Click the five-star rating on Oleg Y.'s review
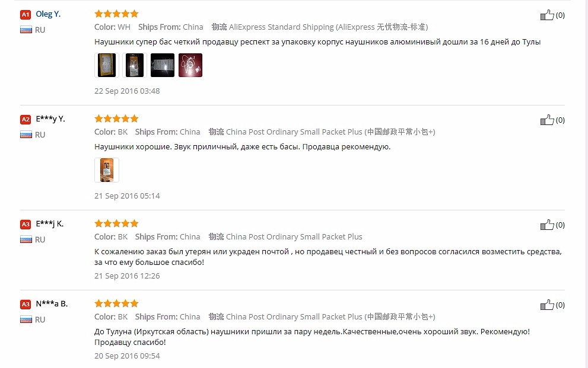 pyautogui.click(x=116, y=14)
